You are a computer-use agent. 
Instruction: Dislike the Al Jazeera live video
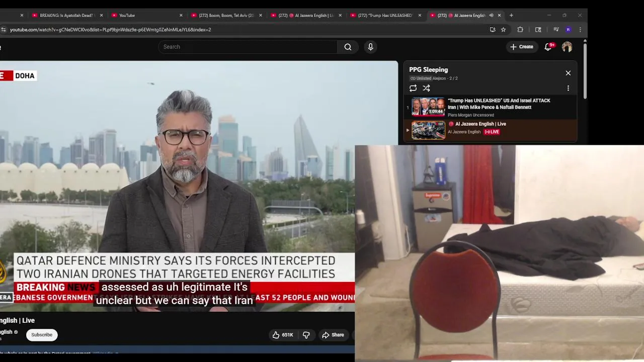click(x=306, y=335)
